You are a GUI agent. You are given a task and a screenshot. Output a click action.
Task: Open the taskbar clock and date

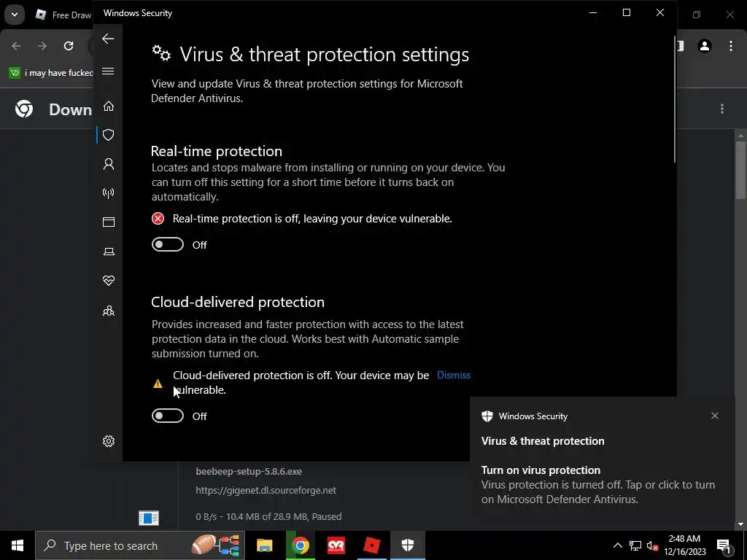click(684, 545)
